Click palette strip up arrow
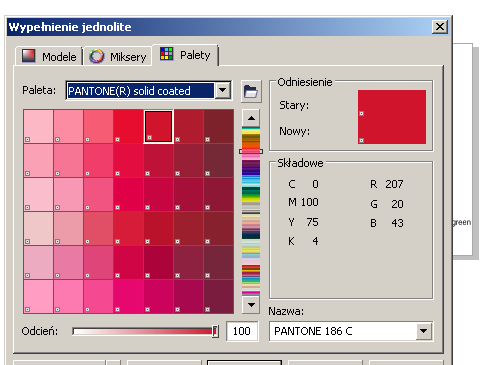Screen dimensions: 492x365 (x=251, y=118)
